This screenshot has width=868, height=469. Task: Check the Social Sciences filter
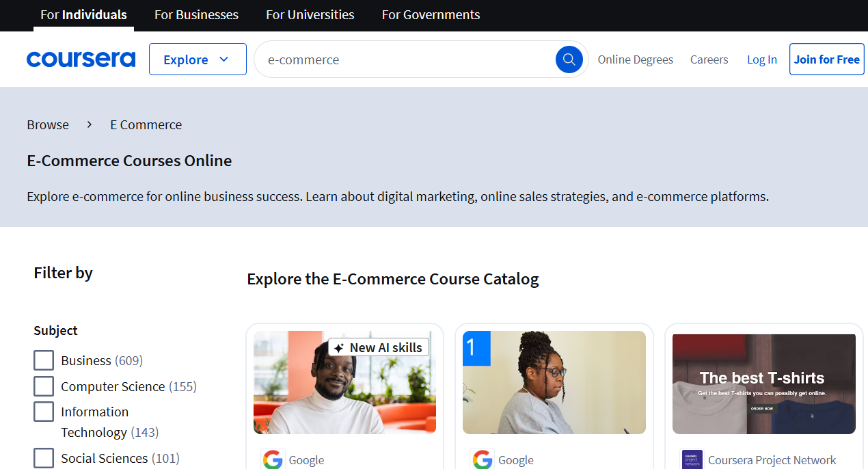pyautogui.click(x=44, y=458)
